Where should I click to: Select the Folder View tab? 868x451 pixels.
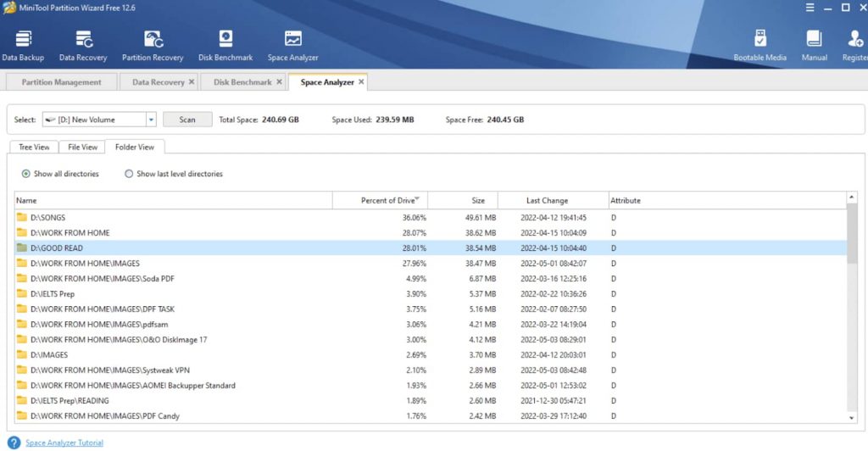click(x=135, y=148)
